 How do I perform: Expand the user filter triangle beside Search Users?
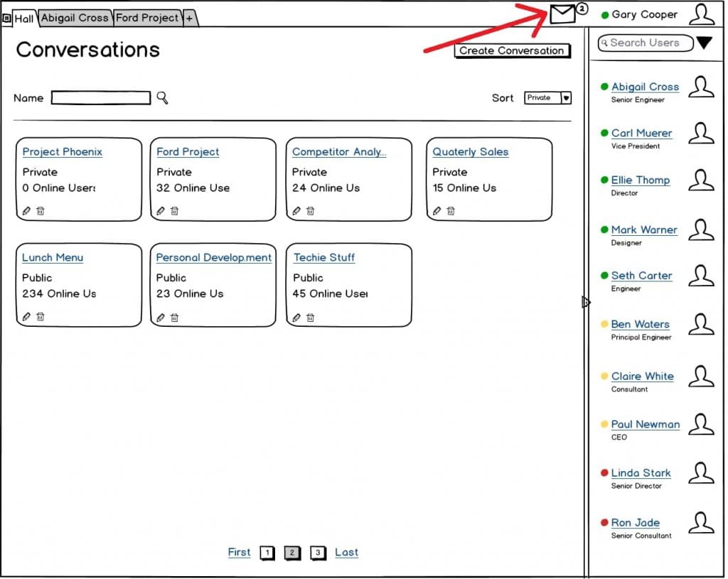705,43
